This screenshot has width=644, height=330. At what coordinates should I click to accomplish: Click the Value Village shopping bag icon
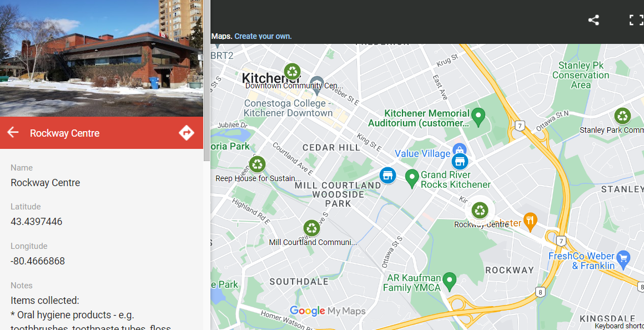(x=459, y=149)
